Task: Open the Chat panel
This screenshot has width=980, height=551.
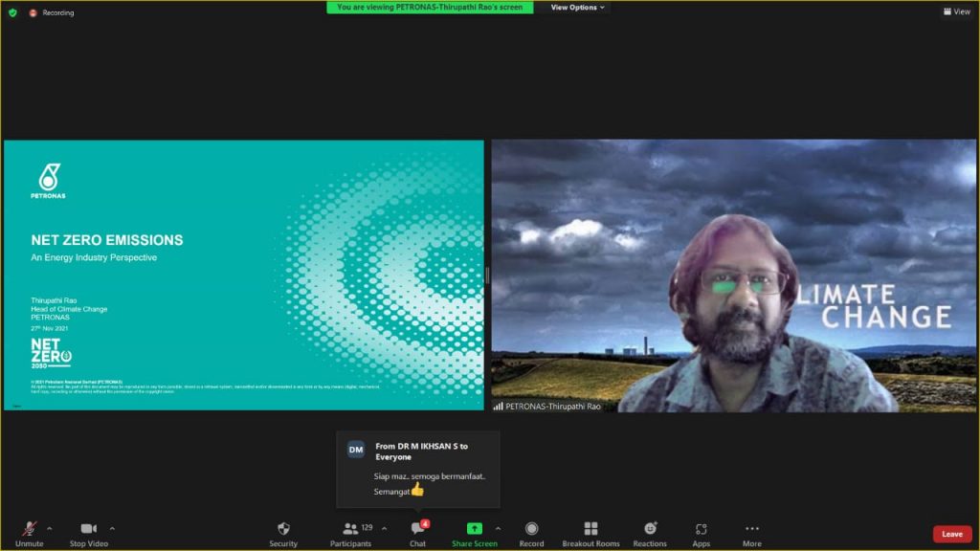Action: (x=417, y=534)
